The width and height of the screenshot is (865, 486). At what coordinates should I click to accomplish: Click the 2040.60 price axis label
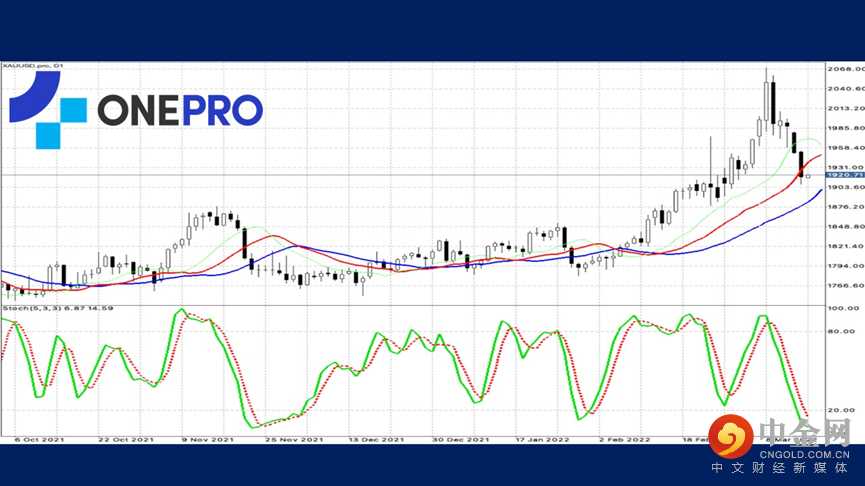tap(846, 89)
